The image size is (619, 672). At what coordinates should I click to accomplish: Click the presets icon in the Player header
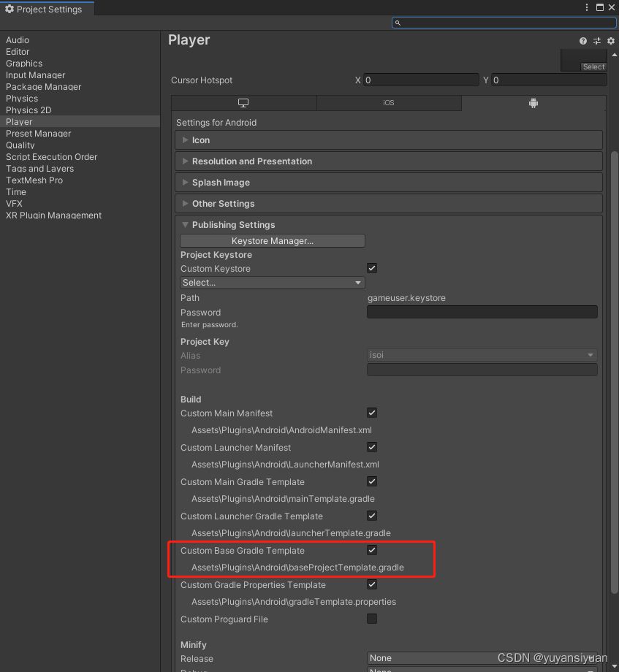click(596, 41)
